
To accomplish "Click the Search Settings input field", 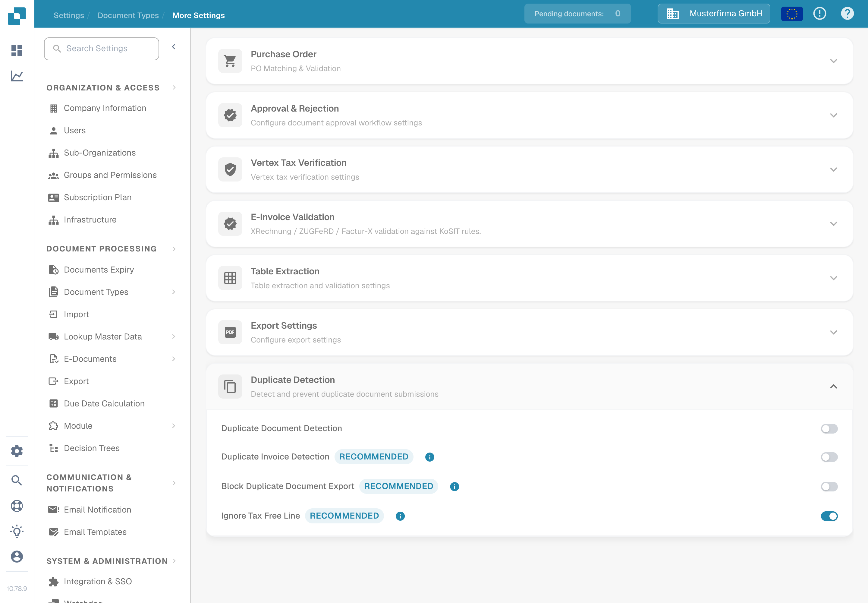I will click(x=101, y=48).
